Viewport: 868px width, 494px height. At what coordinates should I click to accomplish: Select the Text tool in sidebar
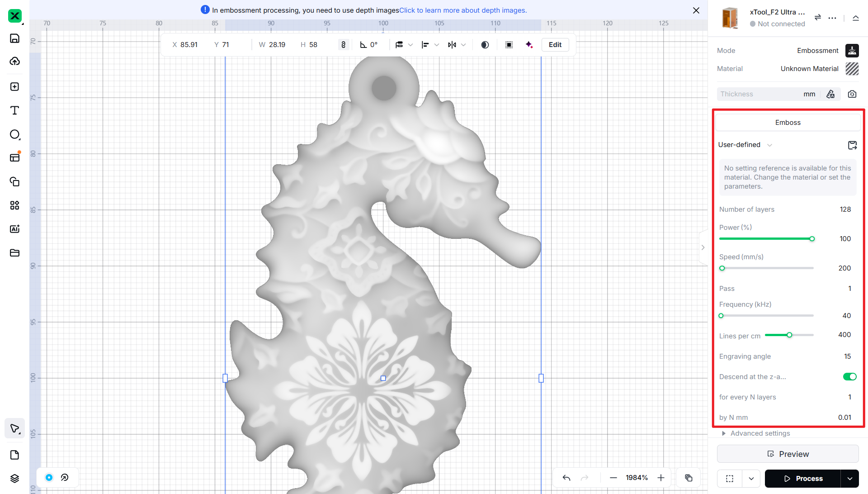point(14,110)
